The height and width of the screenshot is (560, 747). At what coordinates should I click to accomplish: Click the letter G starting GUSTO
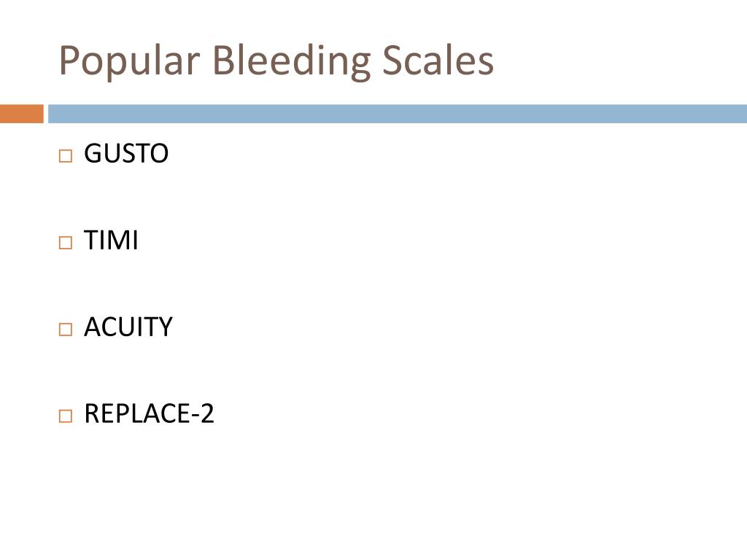click(93, 153)
